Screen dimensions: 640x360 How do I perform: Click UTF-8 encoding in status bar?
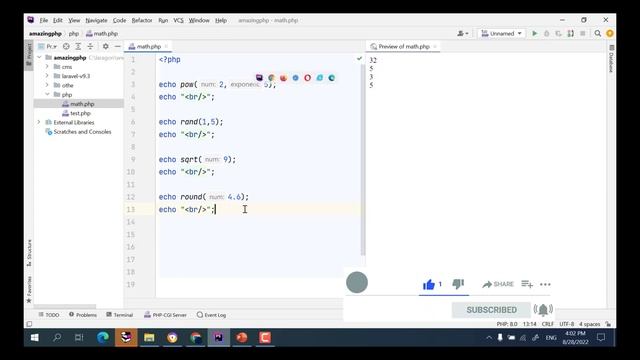[x=567, y=324]
